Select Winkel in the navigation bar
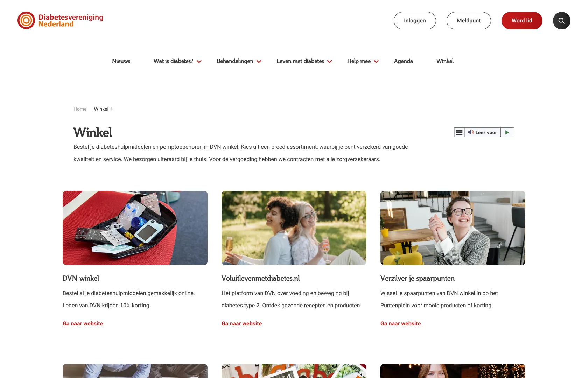This screenshot has width=588, height=378. point(445,61)
